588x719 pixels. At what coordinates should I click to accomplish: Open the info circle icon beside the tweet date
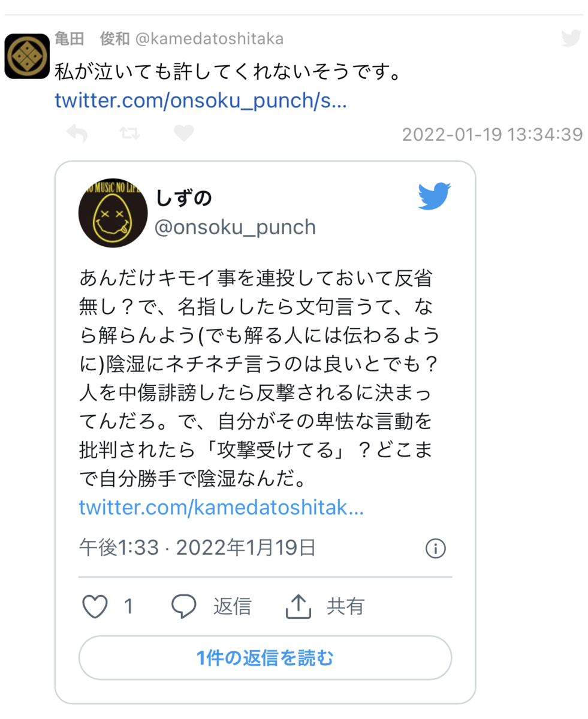click(x=436, y=548)
